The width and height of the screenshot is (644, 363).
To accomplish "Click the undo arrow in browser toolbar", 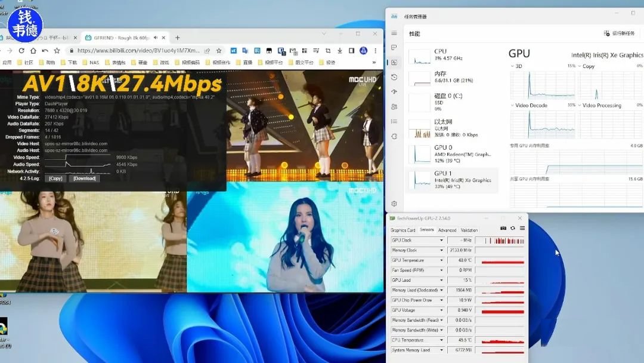I will click(45, 51).
